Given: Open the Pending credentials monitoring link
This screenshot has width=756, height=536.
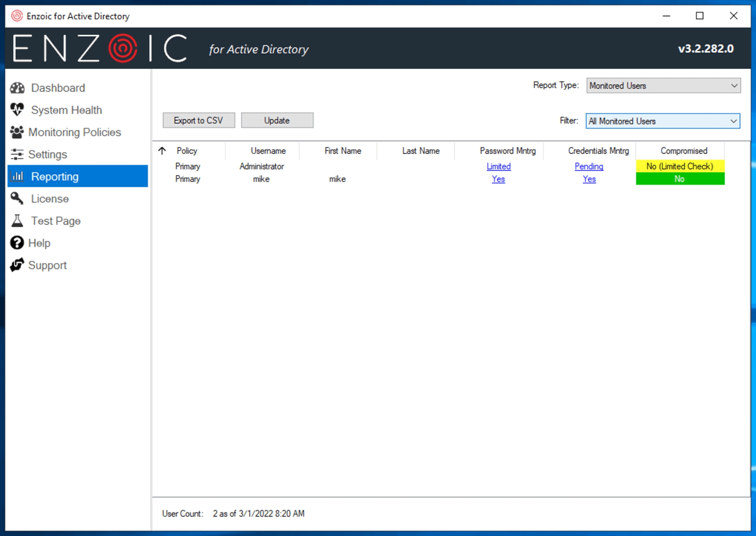Looking at the screenshot, I should point(589,166).
